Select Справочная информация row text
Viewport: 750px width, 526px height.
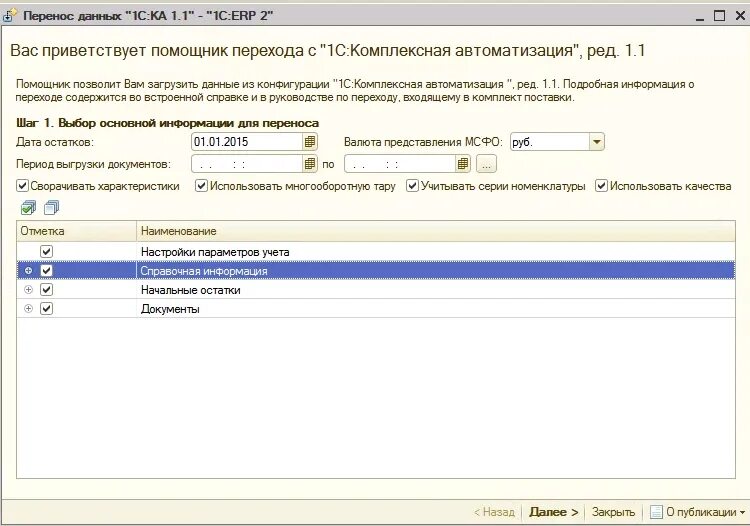(x=204, y=271)
